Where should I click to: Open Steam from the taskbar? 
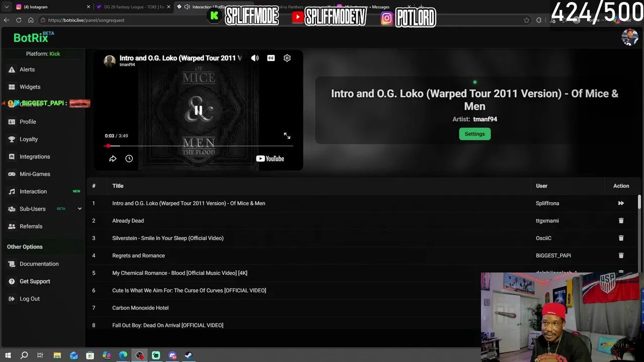(x=189, y=355)
